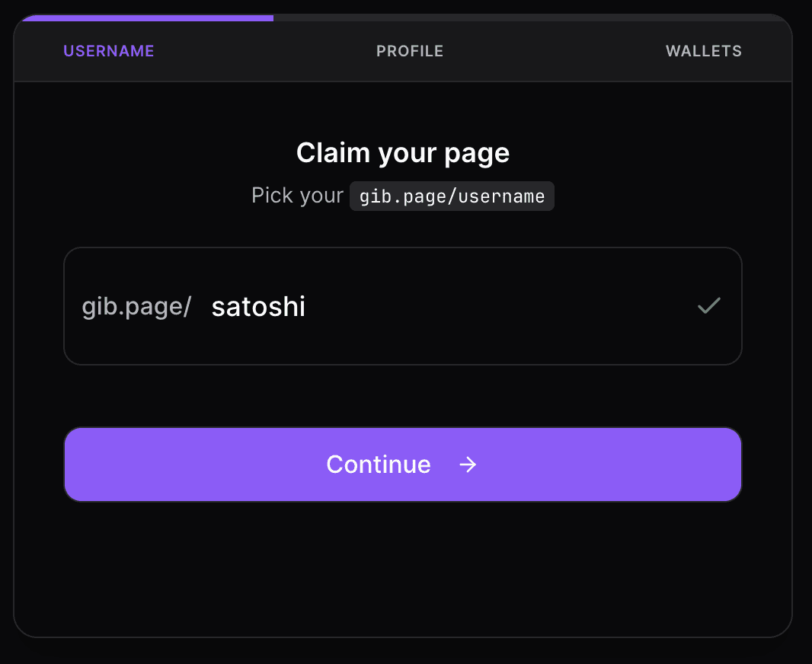This screenshot has width=812, height=664.
Task: Select the satoshi text in the field
Action: coord(258,306)
